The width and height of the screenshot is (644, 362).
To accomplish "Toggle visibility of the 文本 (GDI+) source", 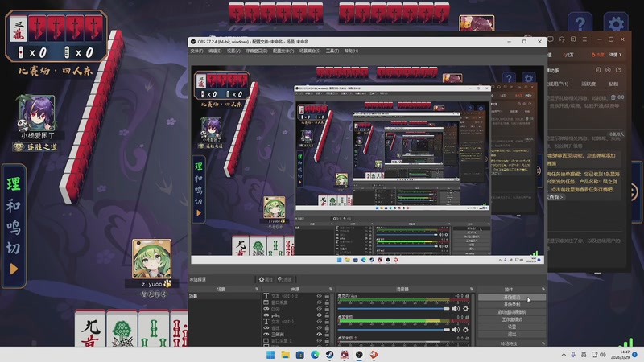I will point(319,321).
